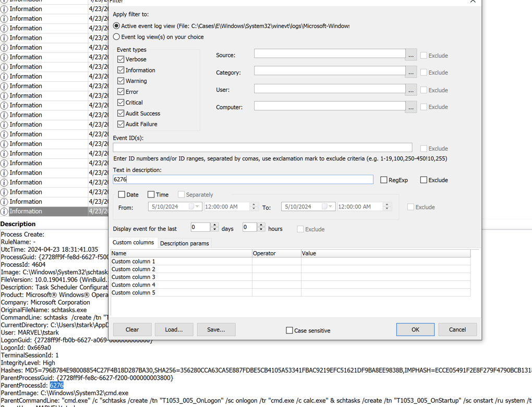Increase the To time spinner
The image size is (532, 407).
(x=387, y=204)
